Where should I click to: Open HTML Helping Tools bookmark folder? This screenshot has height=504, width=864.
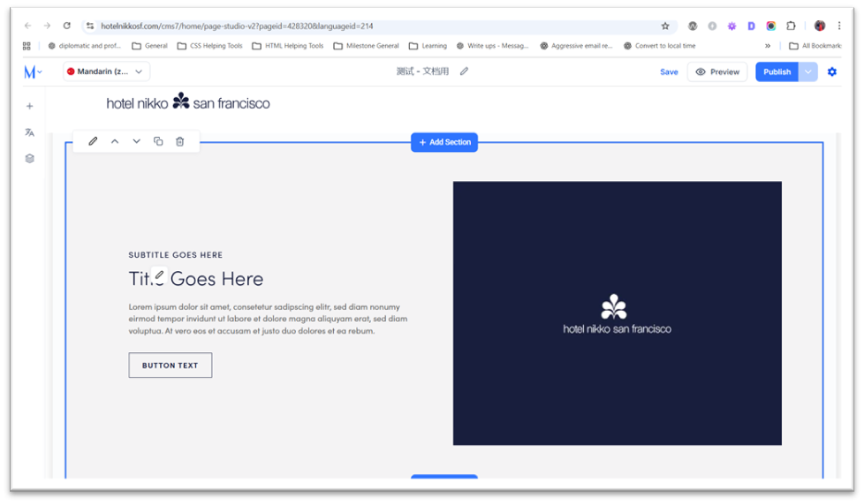click(288, 46)
